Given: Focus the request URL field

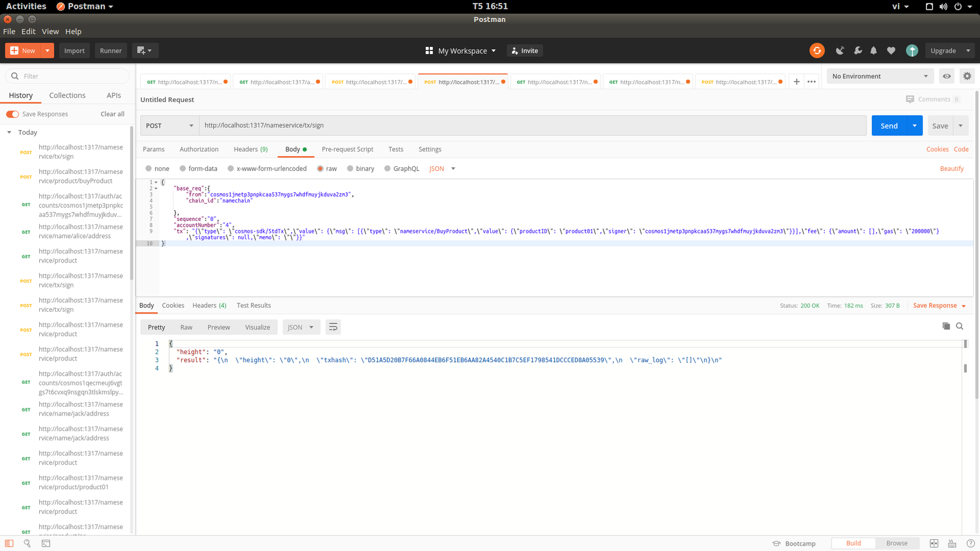Looking at the screenshot, I should click(533, 125).
